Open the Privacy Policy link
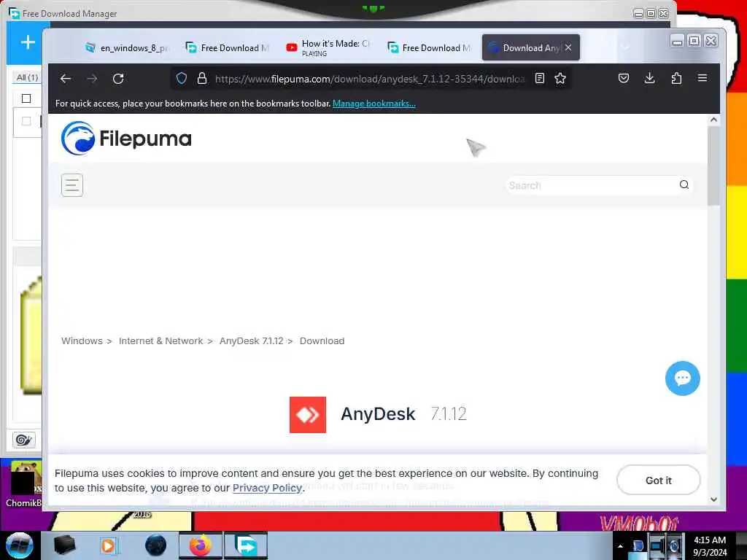This screenshot has width=747, height=560. point(267,488)
